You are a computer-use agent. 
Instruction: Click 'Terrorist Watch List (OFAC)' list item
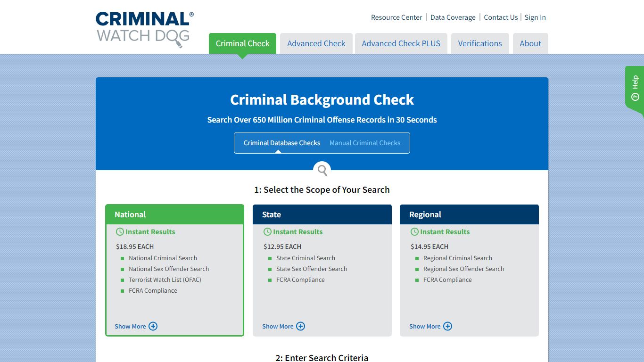point(165,280)
